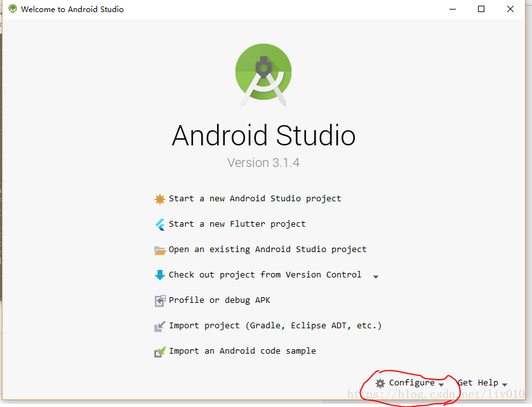
Task: Open the Get Help menu label
Action: click(478, 383)
